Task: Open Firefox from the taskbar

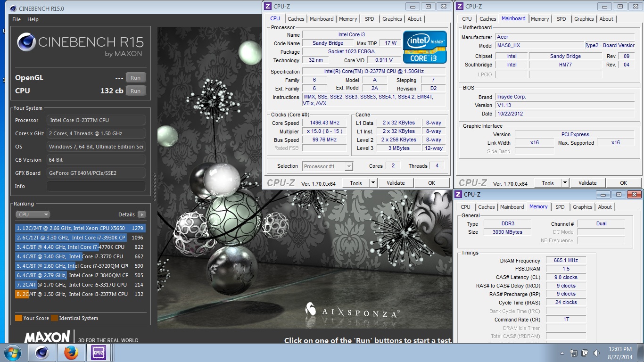Action: click(x=71, y=353)
